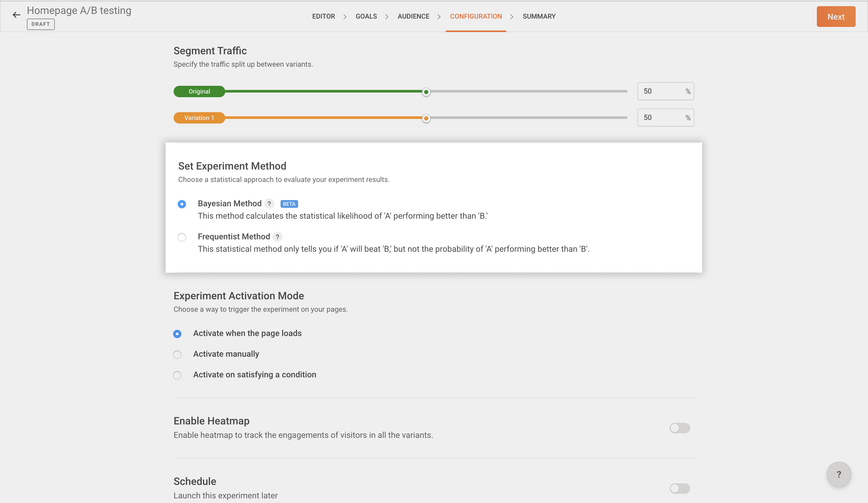868x503 pixels.
Task: Open Frequentist Method help tooltip icon
Action: coord(277,237)
